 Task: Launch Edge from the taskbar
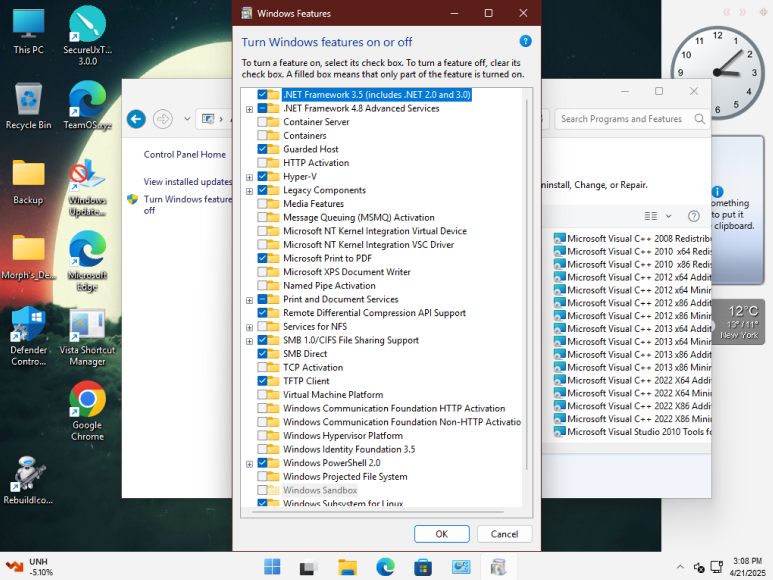[385, 567]
